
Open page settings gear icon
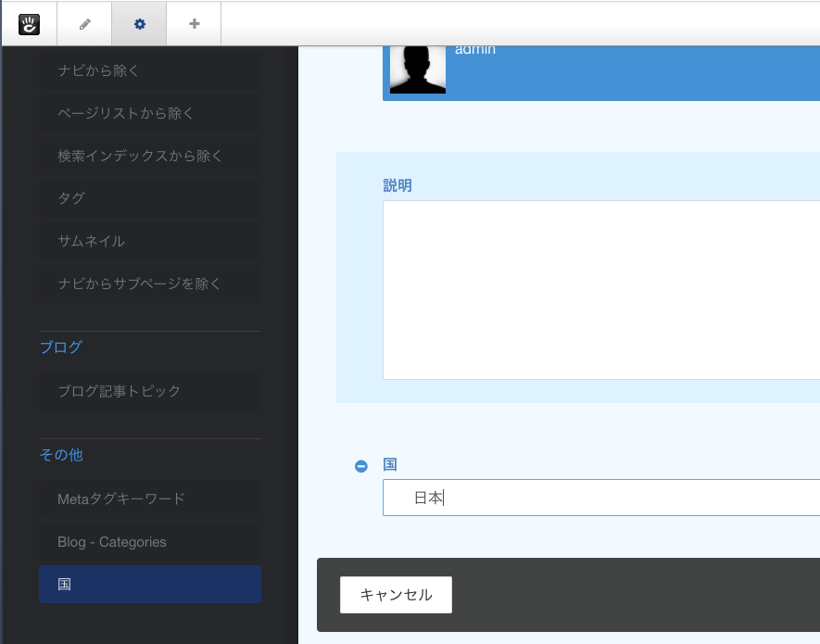point(140,24)
